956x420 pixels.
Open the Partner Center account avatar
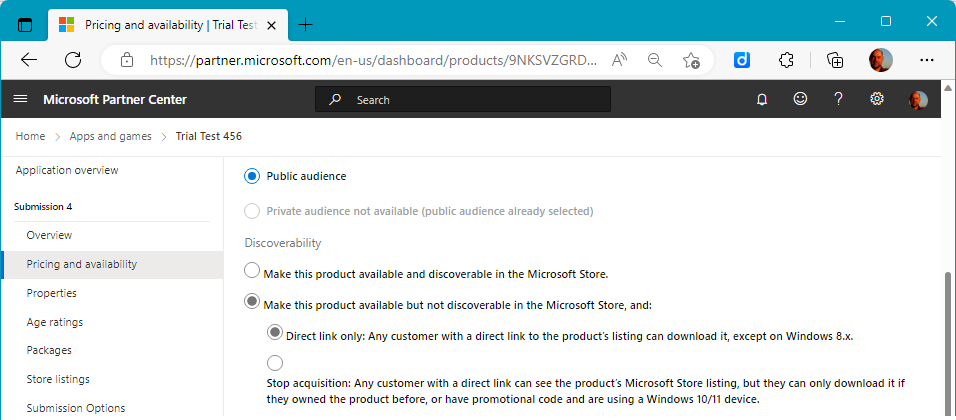tap(918, 100)
